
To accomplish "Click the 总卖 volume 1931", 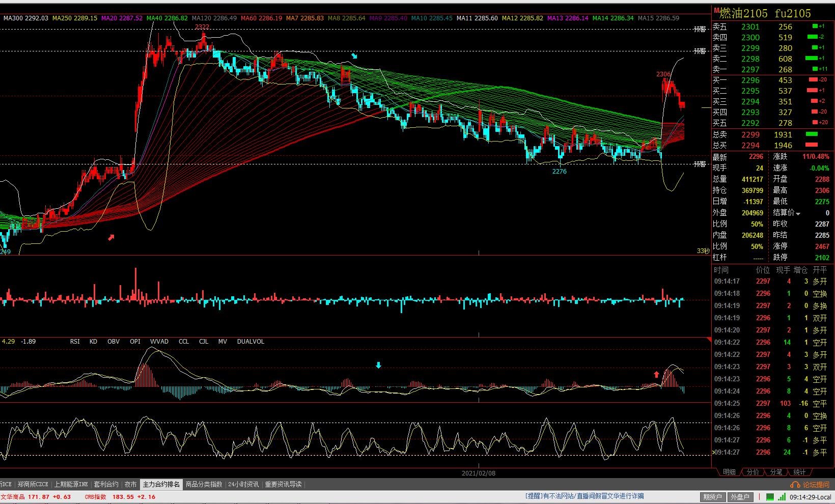I will 783,135.
